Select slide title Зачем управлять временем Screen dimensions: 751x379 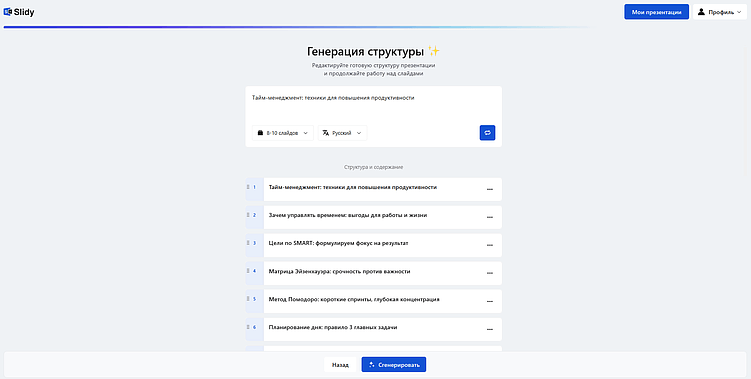click(x=348, y=215)
